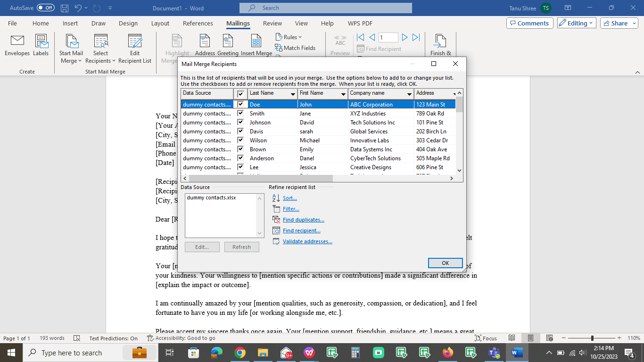The height and width of the screenshot is (362, 644).
Task: Uncheck the recipient John Doe
Action: point(240,104)
